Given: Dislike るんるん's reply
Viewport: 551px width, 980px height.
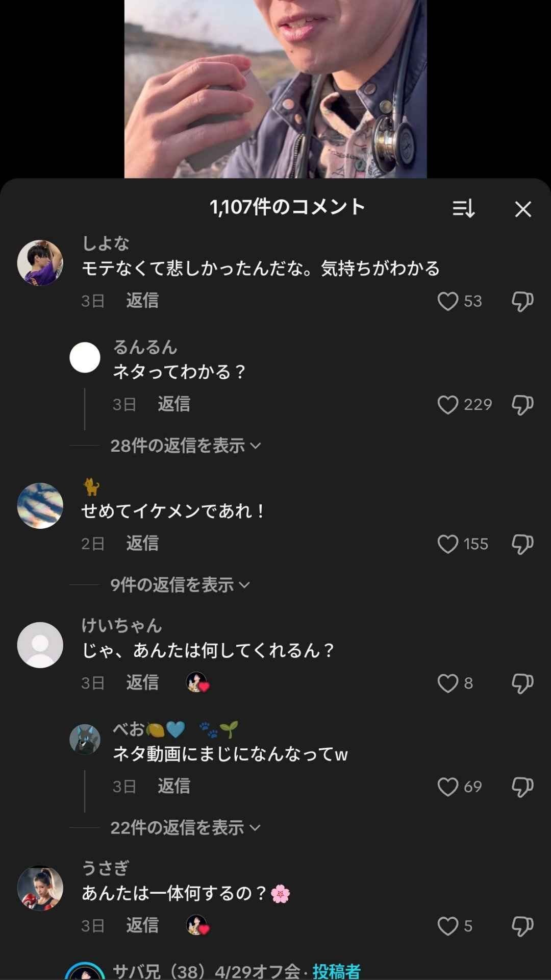Looking at the screenshot, I should tap(522, 405).
